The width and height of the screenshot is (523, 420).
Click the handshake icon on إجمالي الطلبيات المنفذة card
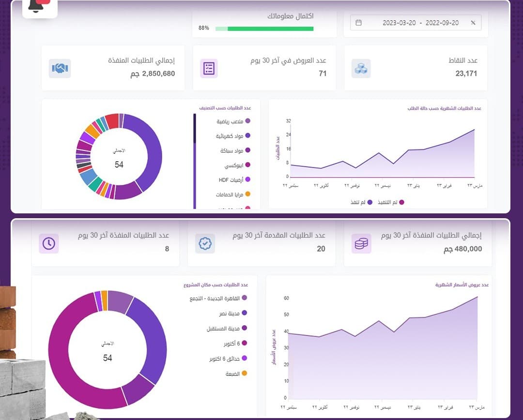[x=60, y=68]
